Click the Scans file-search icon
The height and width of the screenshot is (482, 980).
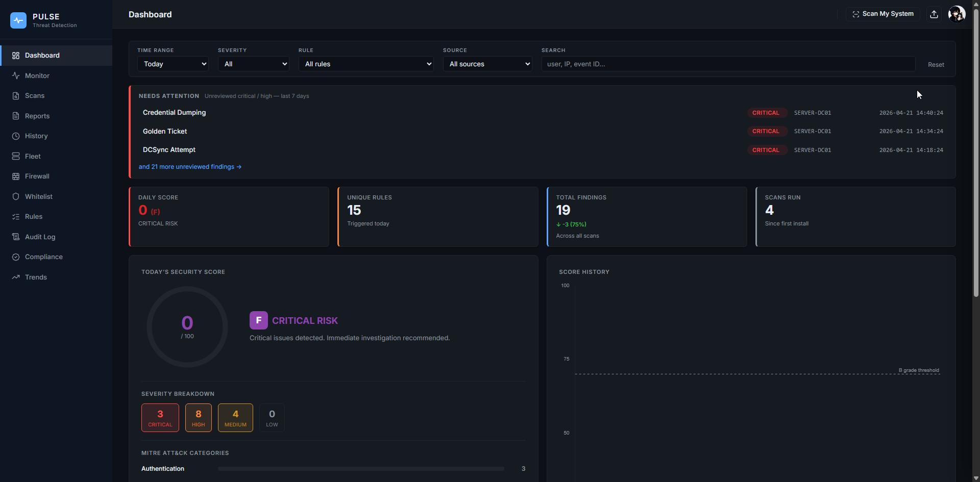click(x=16, y=96)
